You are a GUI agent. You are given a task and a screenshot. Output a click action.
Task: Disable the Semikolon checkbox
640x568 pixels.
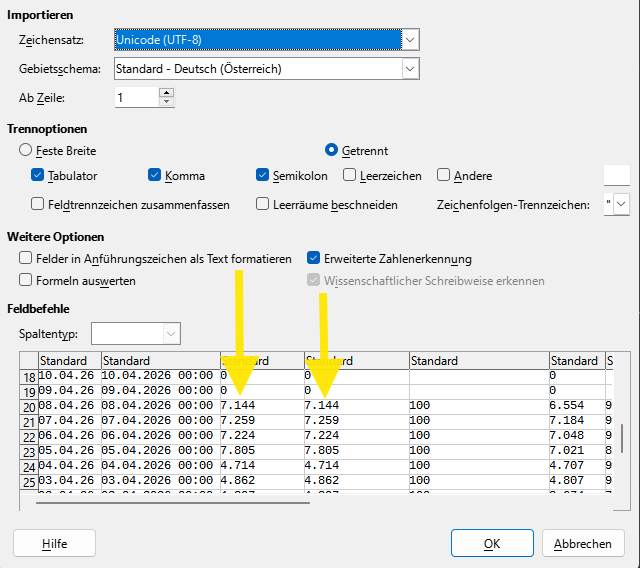[263, 176]
